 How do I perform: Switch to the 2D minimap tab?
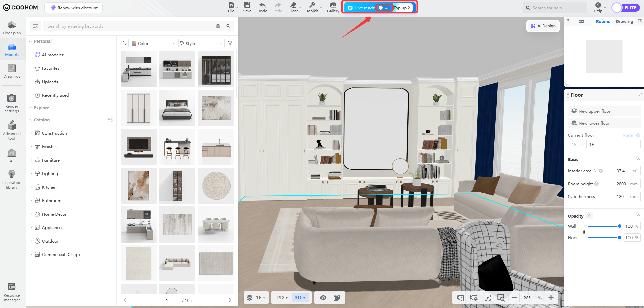tap(581, 21)
